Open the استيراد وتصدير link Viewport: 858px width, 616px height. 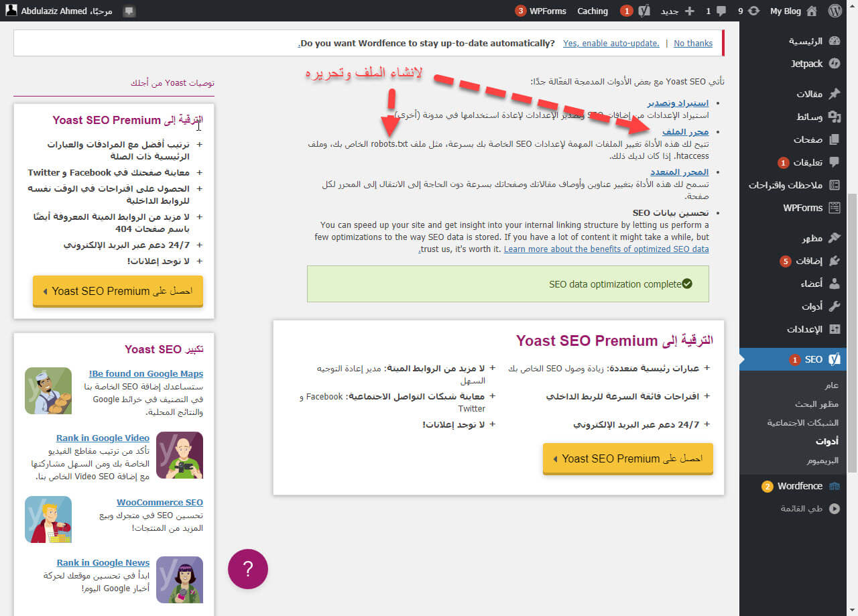click(x=678, y=103)
